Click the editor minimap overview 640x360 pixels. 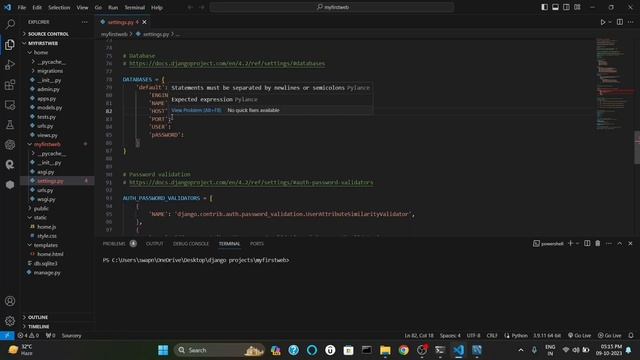[615, 84]
